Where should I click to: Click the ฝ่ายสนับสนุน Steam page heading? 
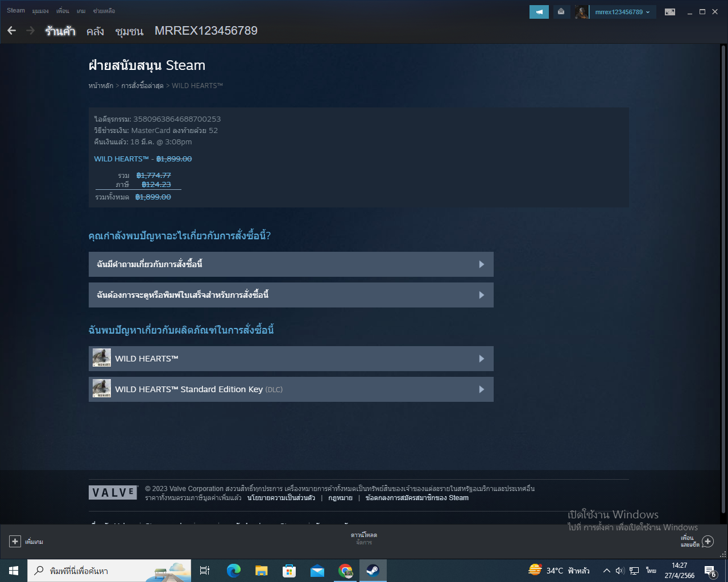147,65
